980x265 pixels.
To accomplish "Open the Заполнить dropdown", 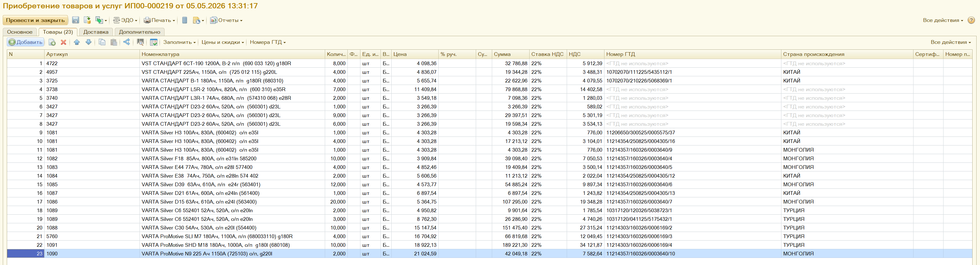I will point(179,42).
